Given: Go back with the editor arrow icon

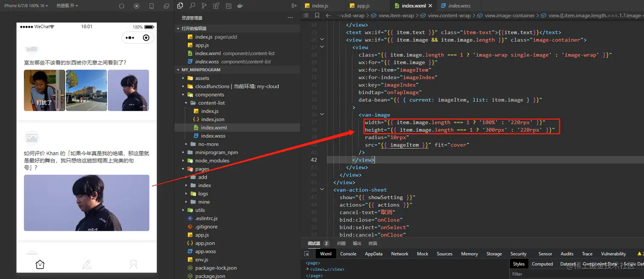Looking at the screenshot, I should pos(328,15).
